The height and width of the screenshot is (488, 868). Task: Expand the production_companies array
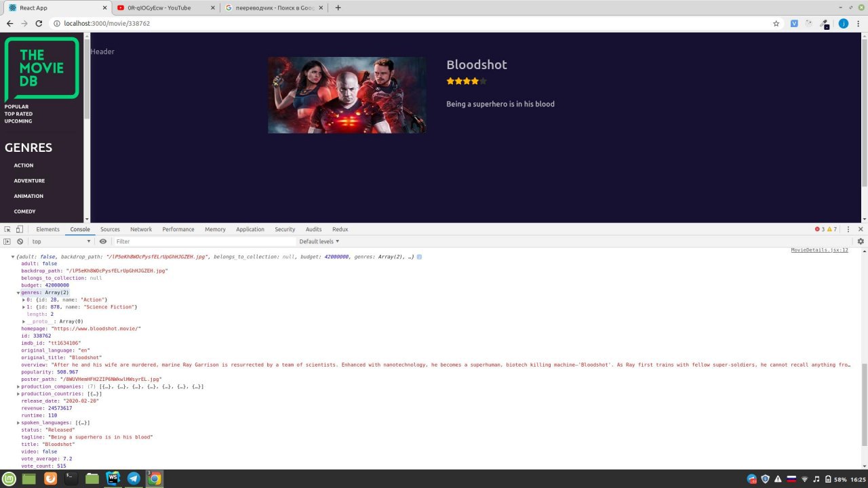coord(18,386)
